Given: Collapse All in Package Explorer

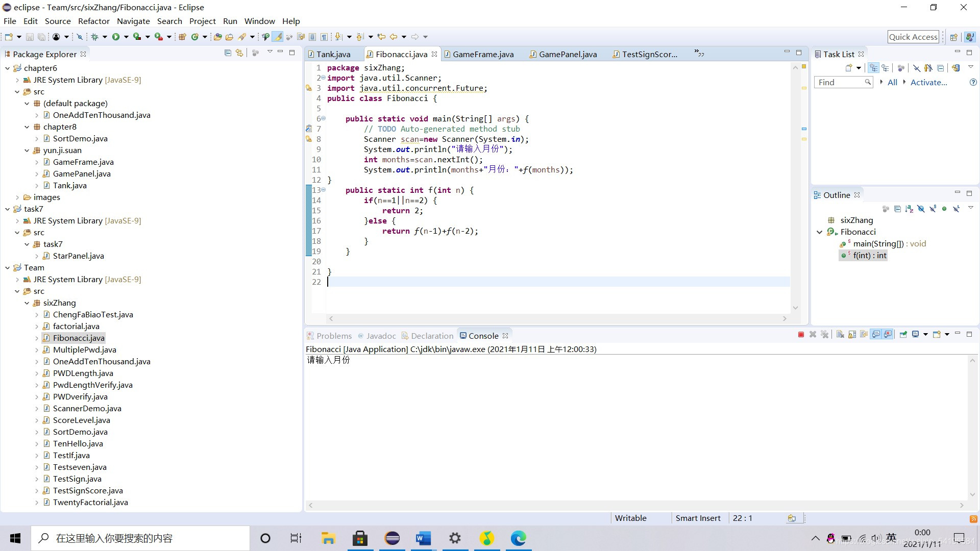Looking at the screenshot, I should pos(228,53).
